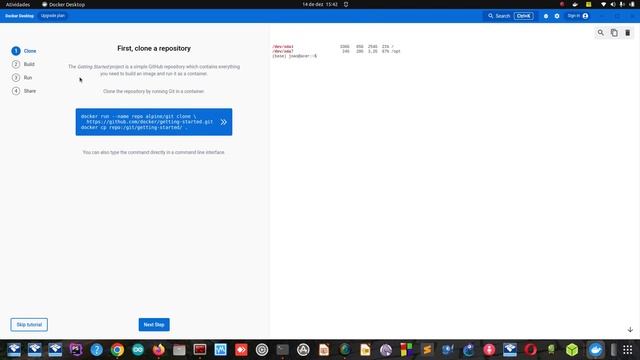Select the Clone tutorial step
Viewport: 640px width, 360px height.
pos(24,51)
